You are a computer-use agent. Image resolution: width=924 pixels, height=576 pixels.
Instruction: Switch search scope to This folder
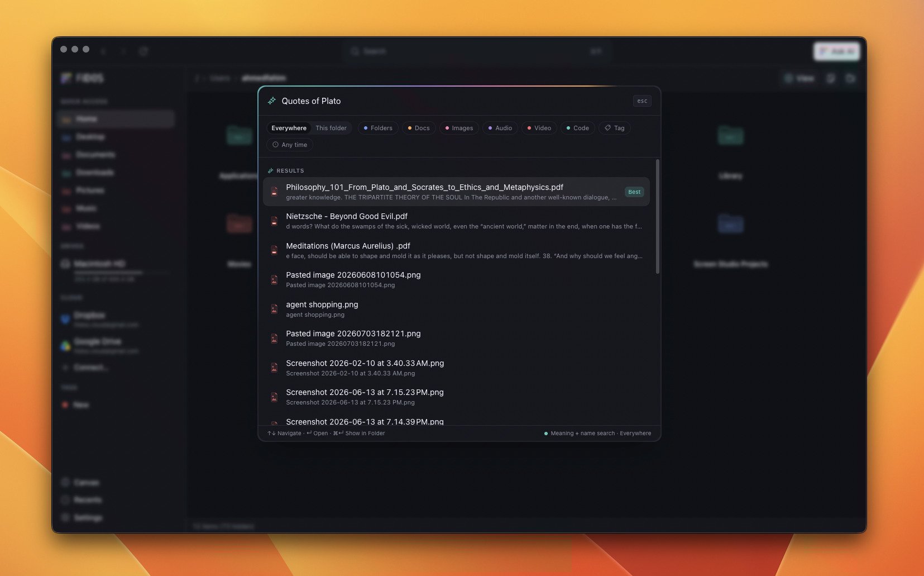pos(331,128)
